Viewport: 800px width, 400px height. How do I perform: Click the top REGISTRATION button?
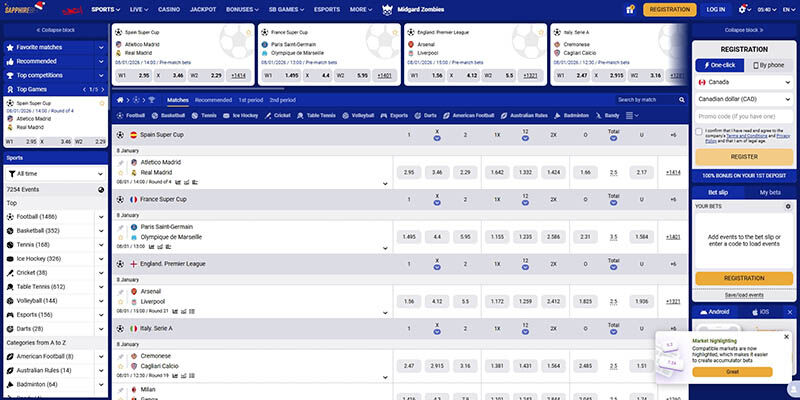(x=669, y=9)
